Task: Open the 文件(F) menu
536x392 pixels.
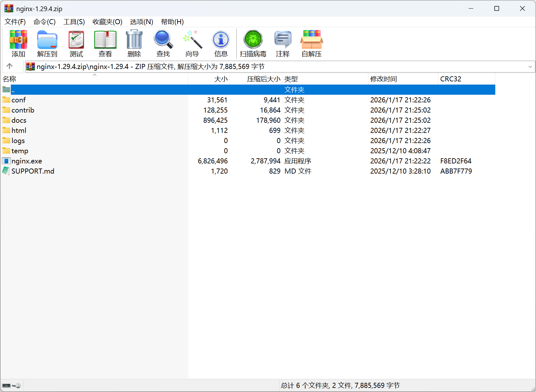Action: pos(15,22)
